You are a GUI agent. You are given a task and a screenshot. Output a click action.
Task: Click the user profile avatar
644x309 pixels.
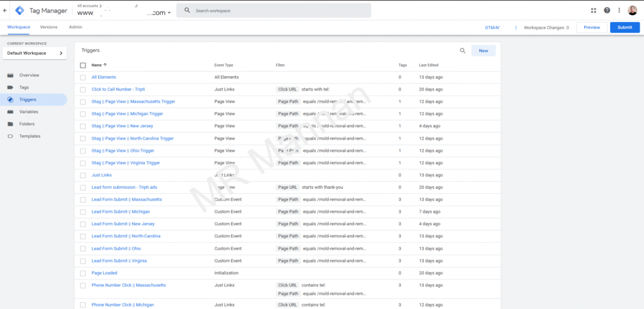[633, 10]
